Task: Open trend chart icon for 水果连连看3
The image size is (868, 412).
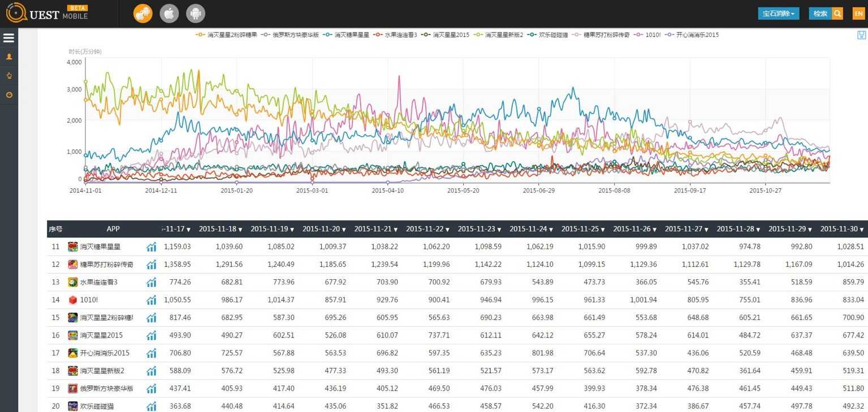Action: (152, 282)
